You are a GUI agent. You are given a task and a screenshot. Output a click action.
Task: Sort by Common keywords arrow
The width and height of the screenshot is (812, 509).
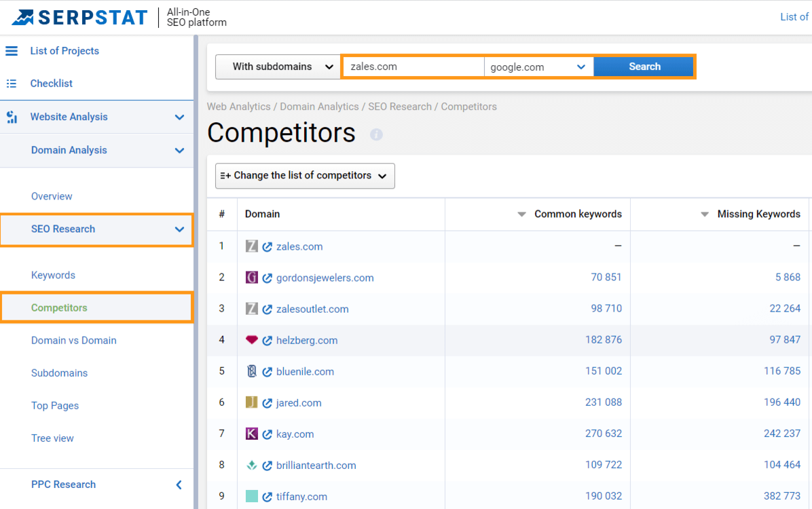click(522, 214)
